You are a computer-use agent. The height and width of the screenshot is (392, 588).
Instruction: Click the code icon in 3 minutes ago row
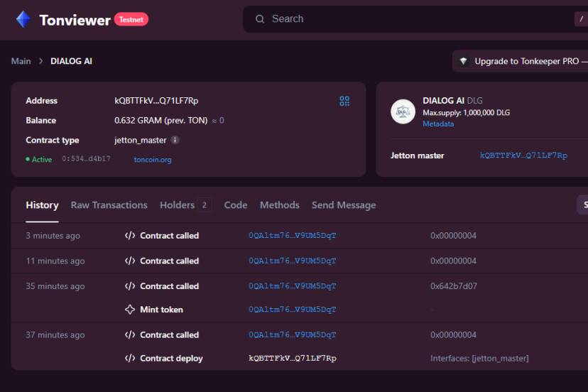[130, 236]
